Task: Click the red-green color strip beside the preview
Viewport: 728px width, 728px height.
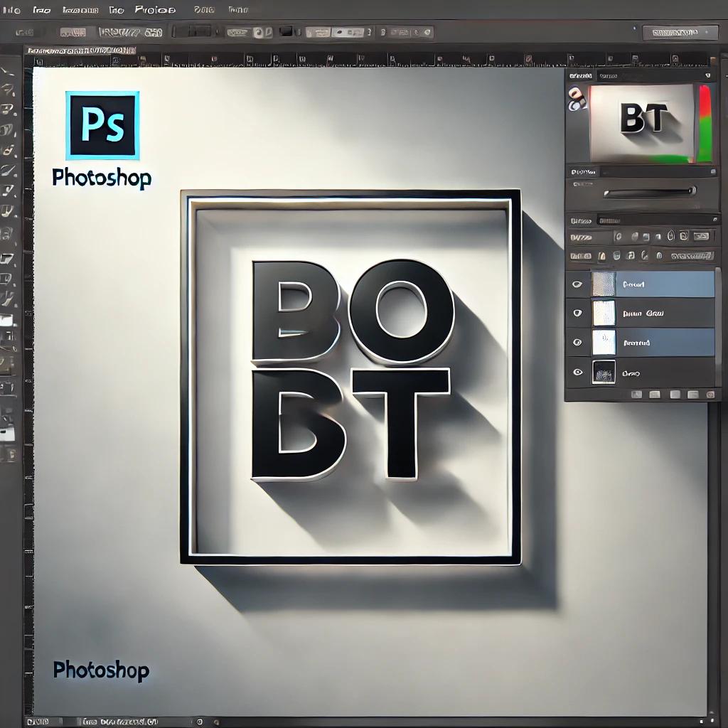Action: click(x=705, y=123)
